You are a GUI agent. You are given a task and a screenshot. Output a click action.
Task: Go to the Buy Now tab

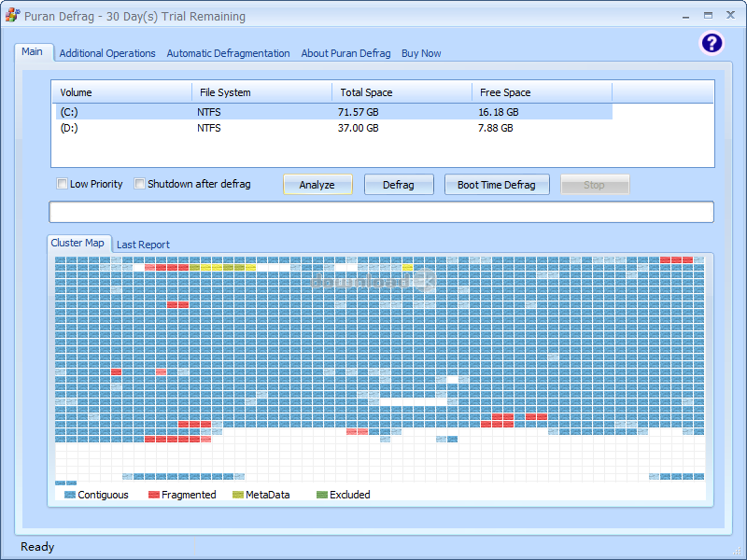click(421, 53)
